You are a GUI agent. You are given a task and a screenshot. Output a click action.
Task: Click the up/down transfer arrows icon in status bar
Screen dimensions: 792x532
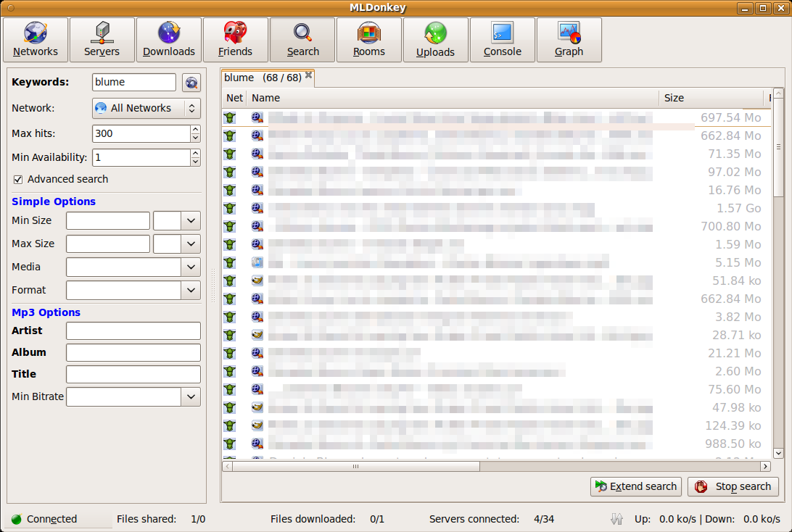pos(616,519)
